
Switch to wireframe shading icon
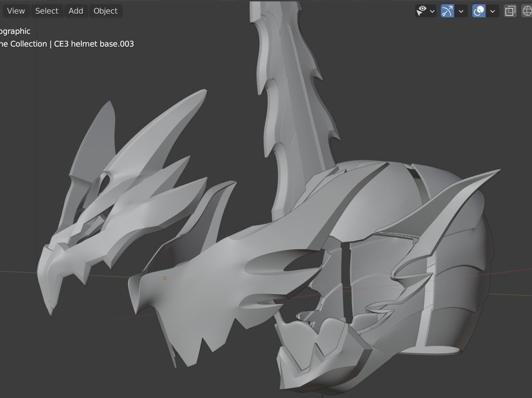click(527, 11)
